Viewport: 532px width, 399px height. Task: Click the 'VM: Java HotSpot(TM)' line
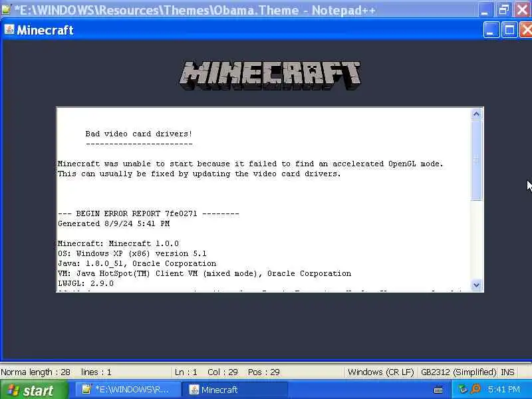click(205, 273)
